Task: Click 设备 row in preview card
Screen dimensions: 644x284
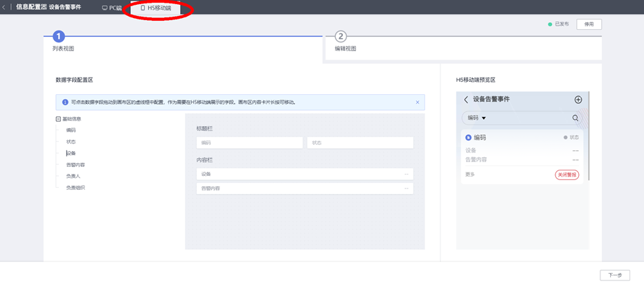Action: pos(522,151)
